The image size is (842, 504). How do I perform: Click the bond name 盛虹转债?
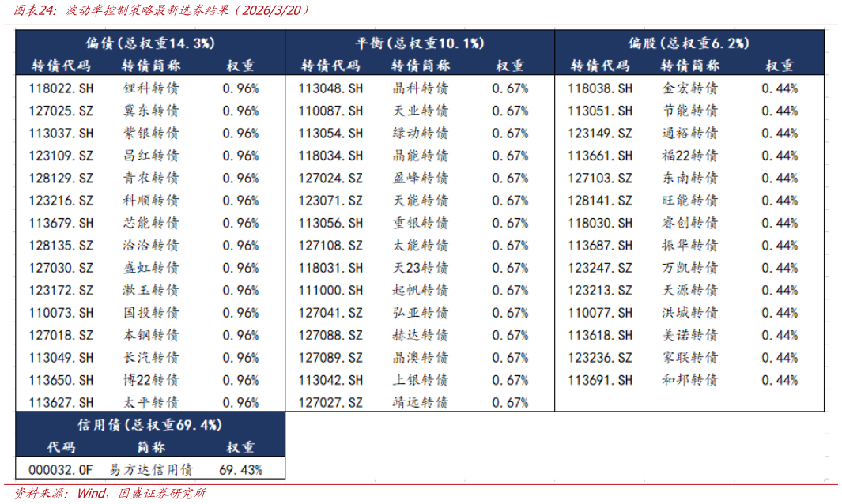click(x=151, y=268)
